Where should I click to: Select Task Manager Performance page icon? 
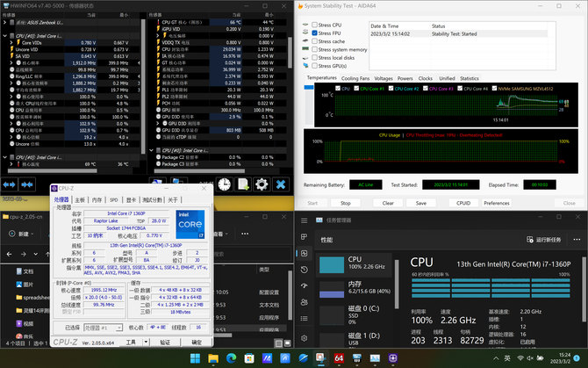(305, 253)
